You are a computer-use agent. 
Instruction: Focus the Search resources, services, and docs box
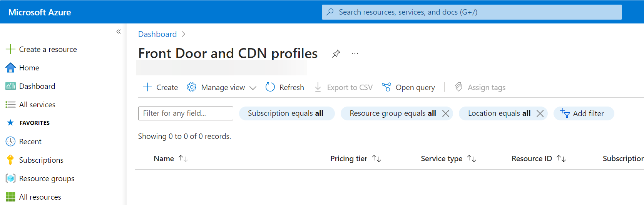click(472, 12)
